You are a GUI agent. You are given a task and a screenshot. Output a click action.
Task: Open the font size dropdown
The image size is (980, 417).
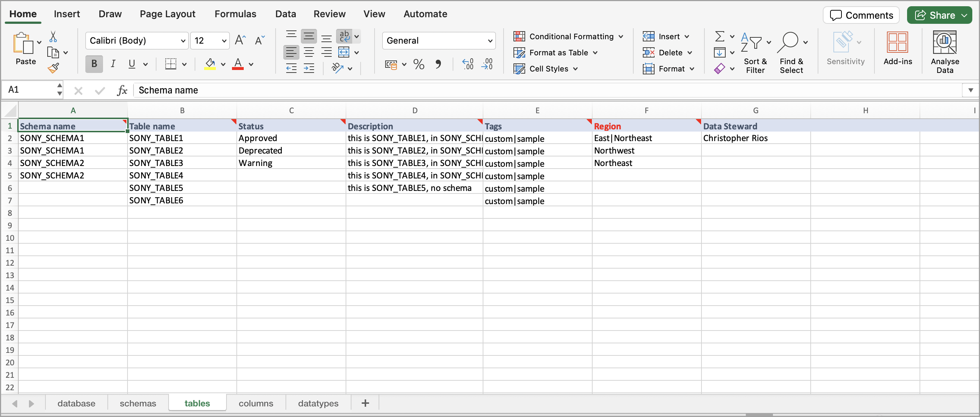224,40
